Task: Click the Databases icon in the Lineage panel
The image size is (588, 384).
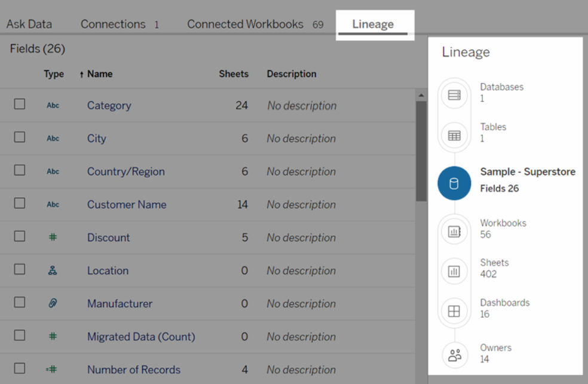Action: (x=454, y=94)
